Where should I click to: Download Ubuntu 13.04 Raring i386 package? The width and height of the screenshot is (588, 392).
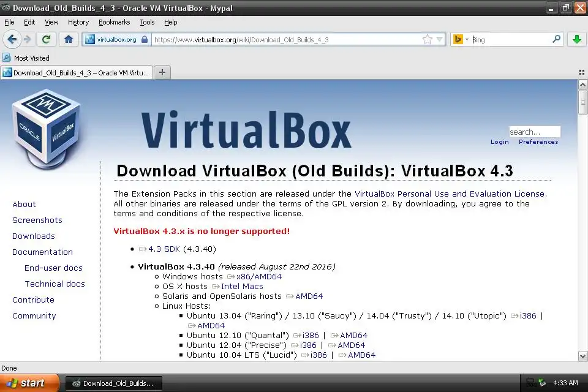(x=524, y=316)
